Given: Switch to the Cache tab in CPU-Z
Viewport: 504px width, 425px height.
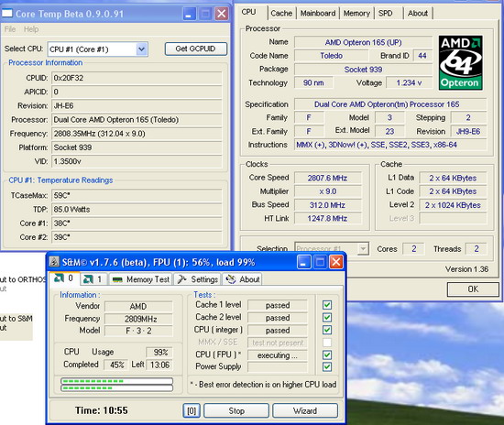Looking at the screenshot, I should [x=281, y=13].
